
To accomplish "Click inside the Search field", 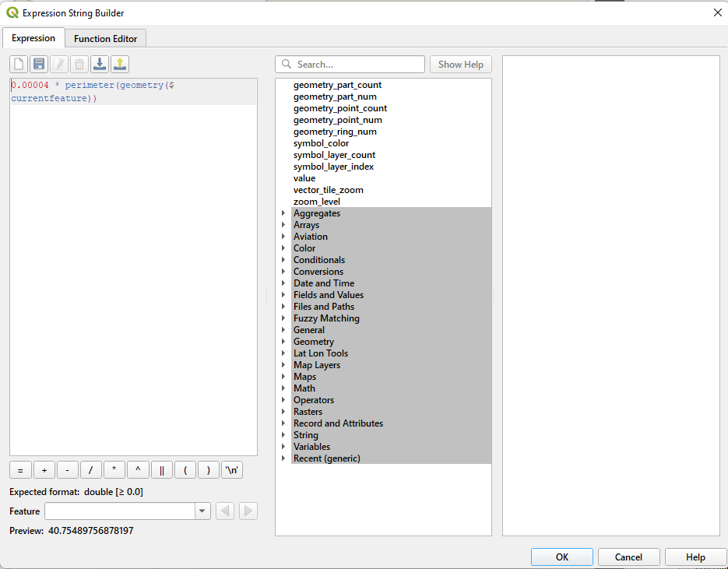I will pos(350,64).
